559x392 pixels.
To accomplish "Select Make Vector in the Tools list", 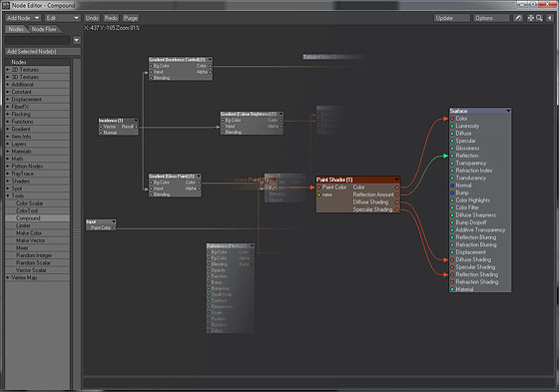I will click(38, 240).
